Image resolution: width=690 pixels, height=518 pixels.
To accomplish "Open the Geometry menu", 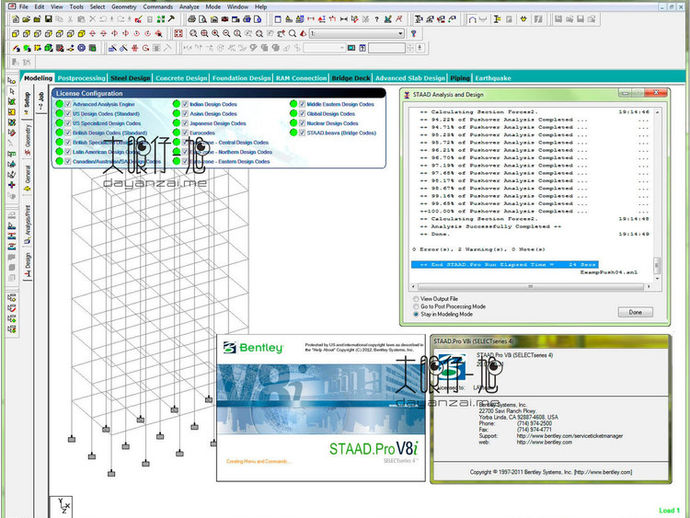I will tap(124, 7).
